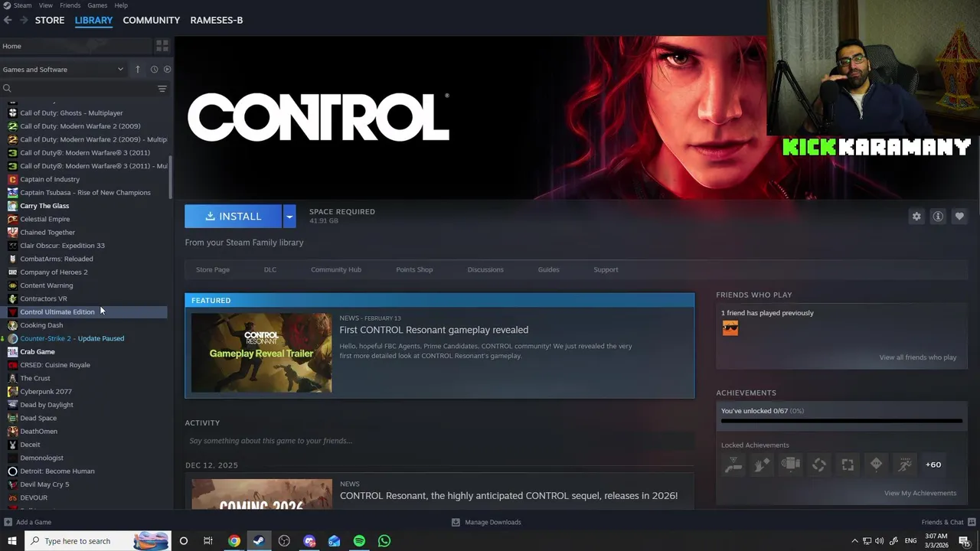Open the Games menu
The width and height of the screenshot is (980, 551).
tap(97, 5)
